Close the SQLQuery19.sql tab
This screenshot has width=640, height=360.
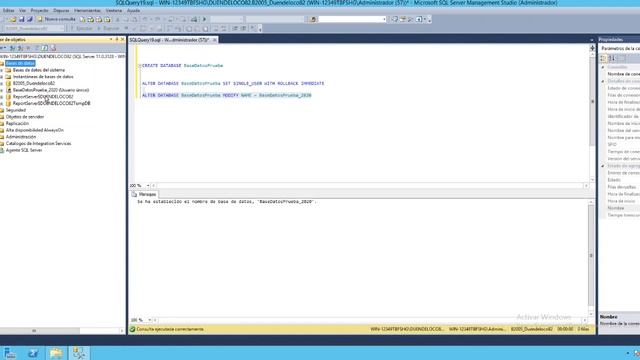pos(214,40)
